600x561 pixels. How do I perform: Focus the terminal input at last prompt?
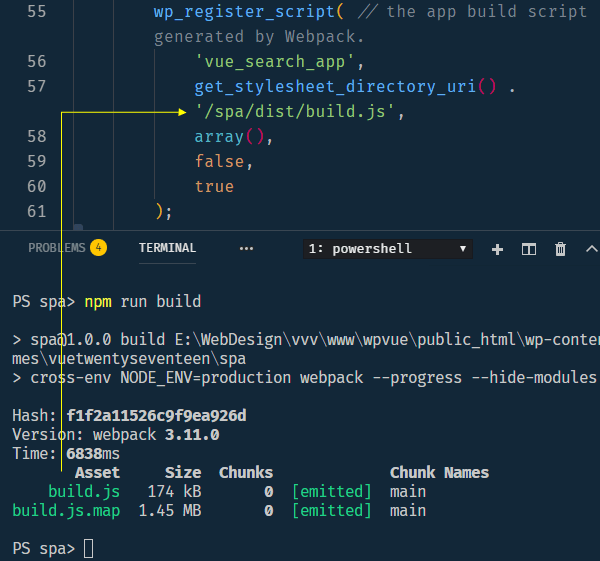[x=89, y=548]
